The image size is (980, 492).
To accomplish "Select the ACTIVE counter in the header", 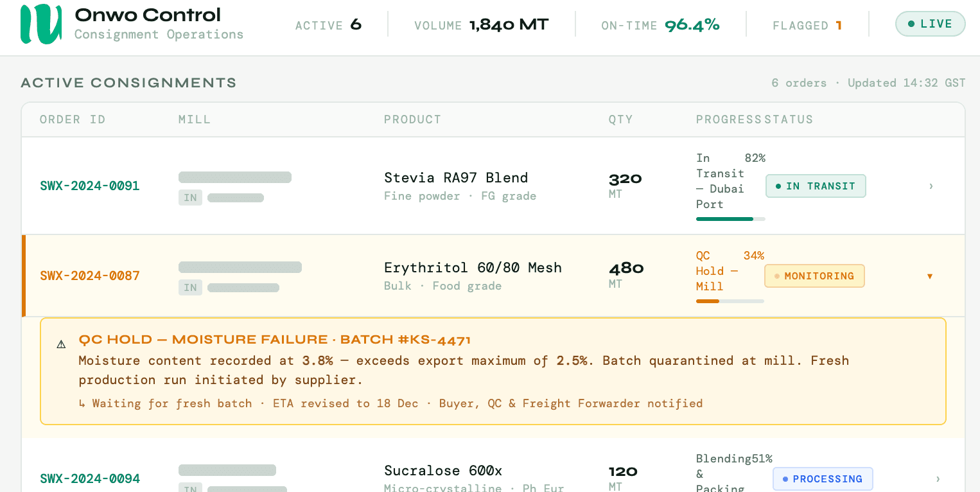I will click(x=328, y=25).
